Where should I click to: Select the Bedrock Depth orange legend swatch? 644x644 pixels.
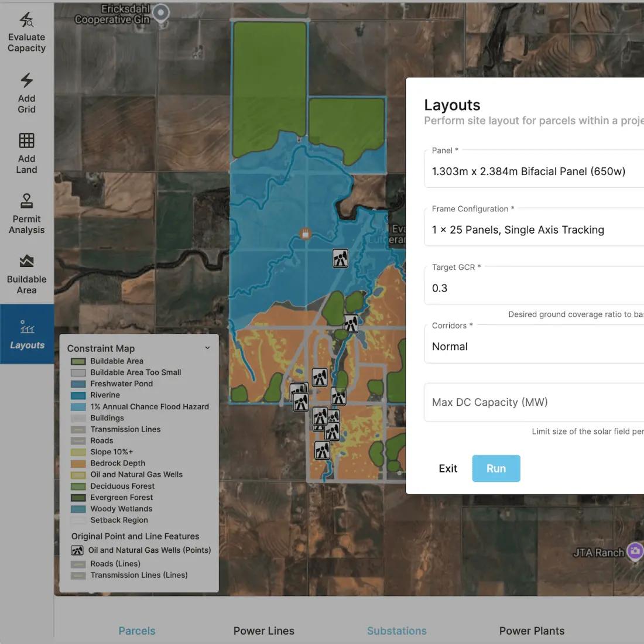78,463
